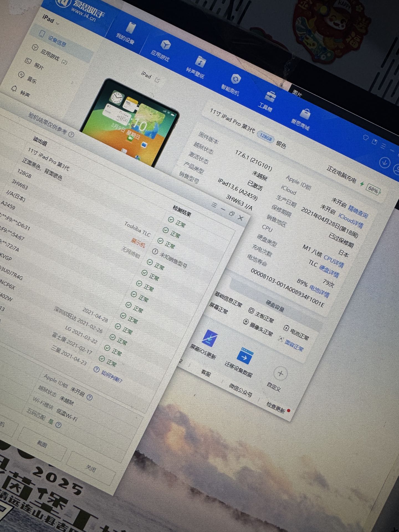The height and width of the screenshot is (532, 399).
Task: Expand the iPad device dropdown in sidebar
Action: coord(51,20)
